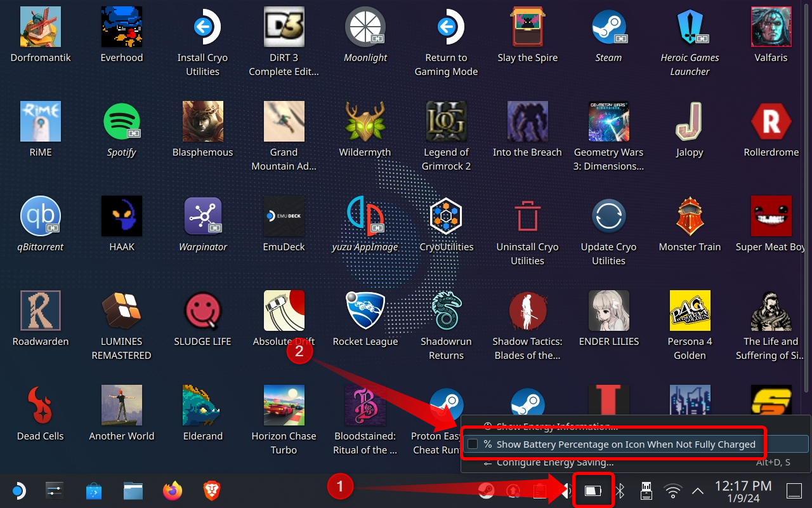Launch Brave browser from the taskbar
This screenshot has width=812, height=508.
[x=211, y=491]
